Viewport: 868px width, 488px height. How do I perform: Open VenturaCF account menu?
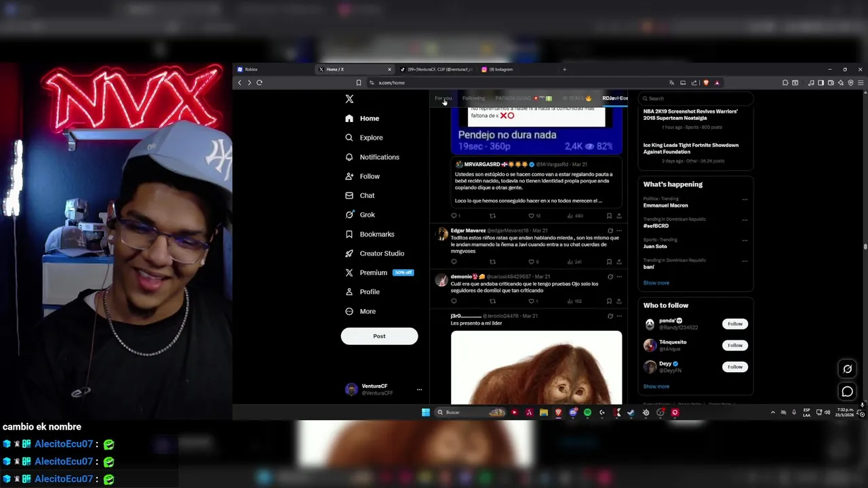pyautogui.click(x=383, y=389)
